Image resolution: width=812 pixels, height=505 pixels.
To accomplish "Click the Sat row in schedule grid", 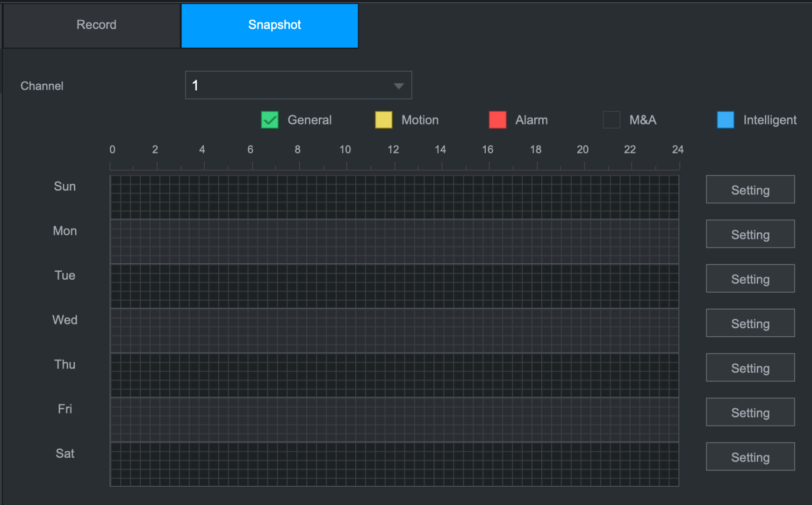I will click(394, 464).
